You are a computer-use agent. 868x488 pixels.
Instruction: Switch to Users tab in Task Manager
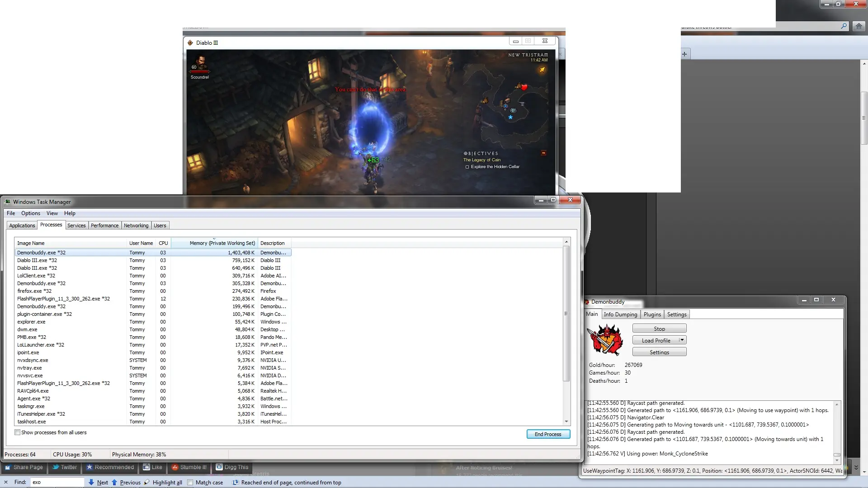tap(160, 225)
